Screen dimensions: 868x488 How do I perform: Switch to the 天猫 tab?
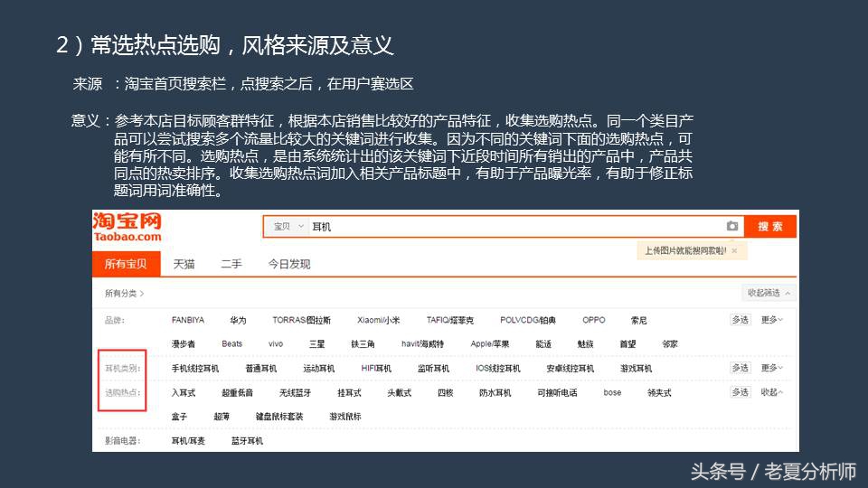[x=184, y=264]
